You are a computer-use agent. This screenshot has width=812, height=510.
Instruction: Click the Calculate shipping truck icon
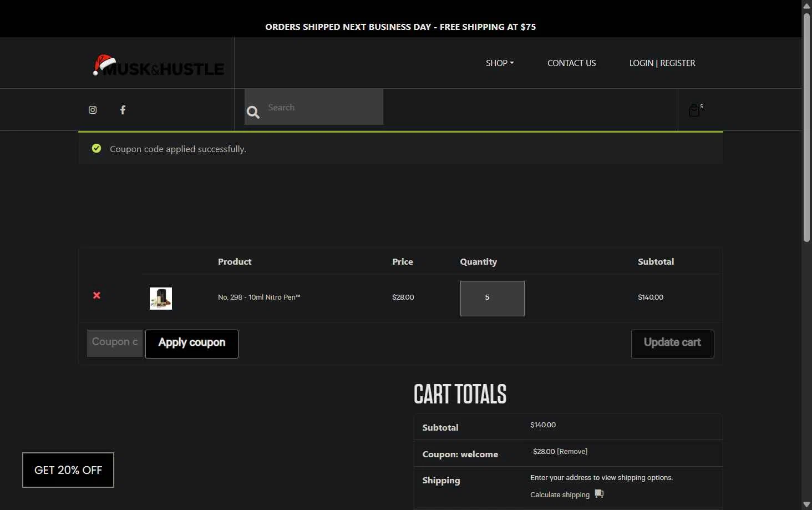point(599,494)
